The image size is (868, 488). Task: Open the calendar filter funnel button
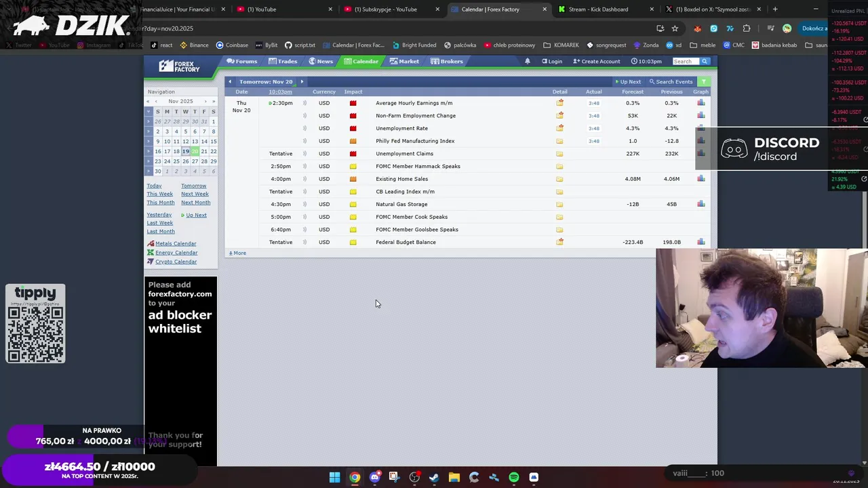[703, 82]
